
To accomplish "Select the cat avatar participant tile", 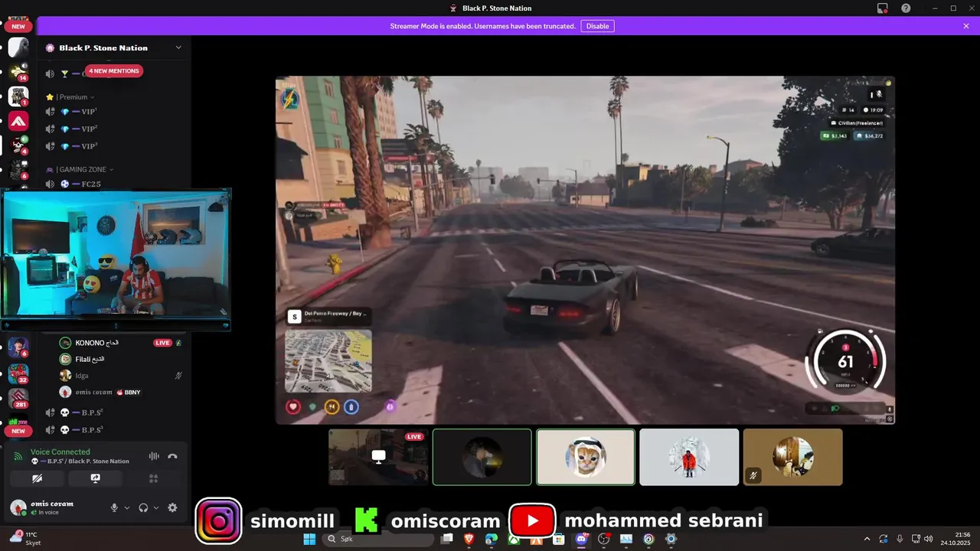I will tap(586, 457).
